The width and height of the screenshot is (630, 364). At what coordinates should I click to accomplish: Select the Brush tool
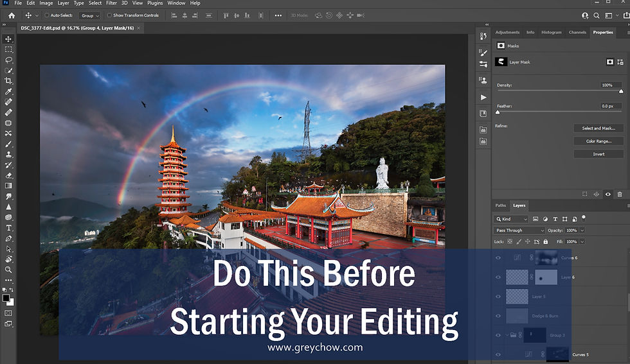point(8,144)
